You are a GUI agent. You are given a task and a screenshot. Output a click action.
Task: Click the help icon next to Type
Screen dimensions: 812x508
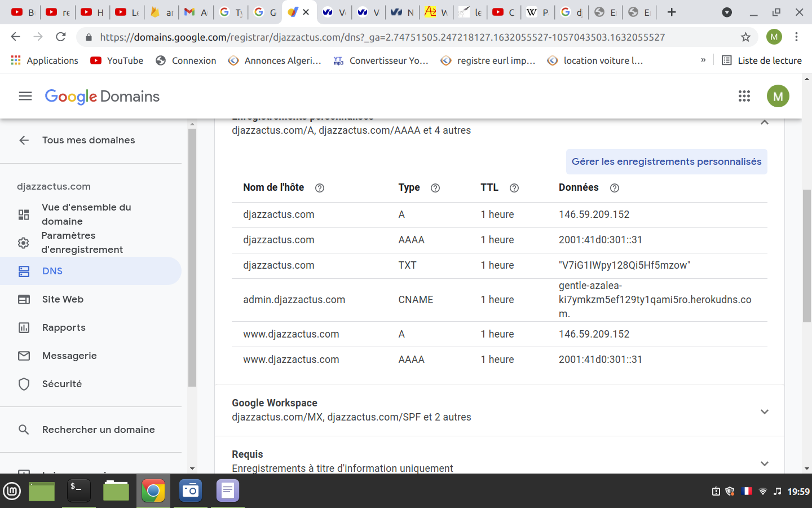tap(435, 188)
